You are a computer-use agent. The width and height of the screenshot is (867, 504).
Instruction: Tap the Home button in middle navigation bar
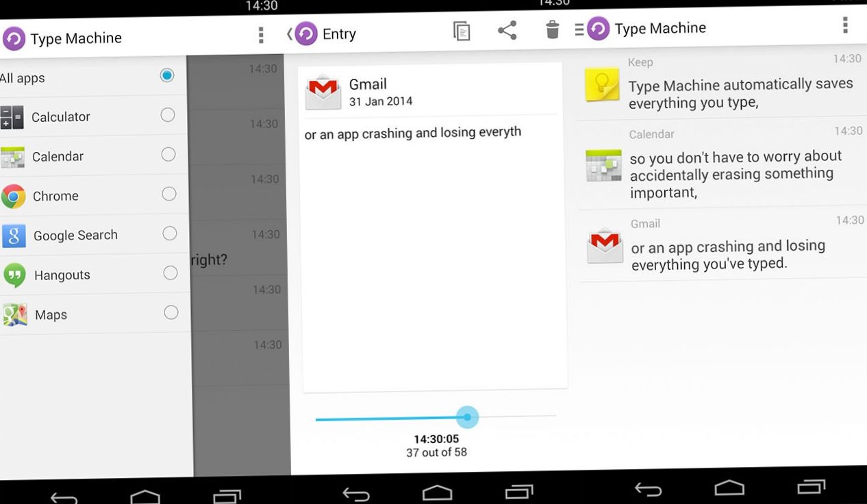click(437, 492)
